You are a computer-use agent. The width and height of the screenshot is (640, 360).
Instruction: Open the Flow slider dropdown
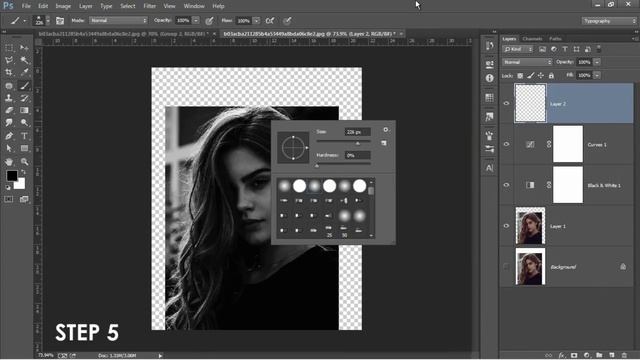(256, 20)
